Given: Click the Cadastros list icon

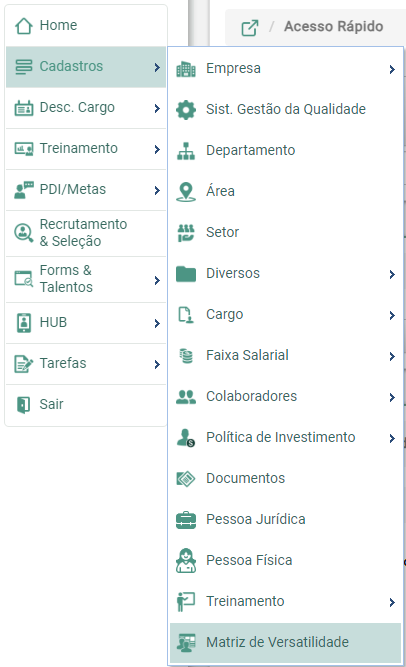Looking at the screenshot, I should coord(24,67).
